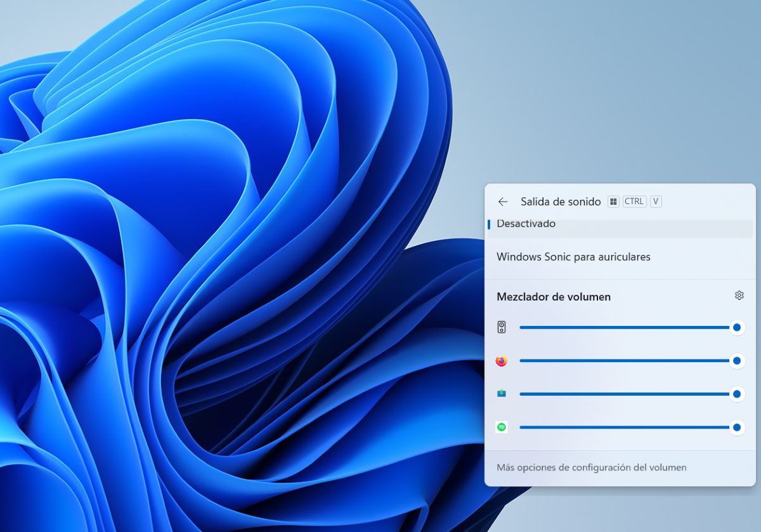
Task: Click the Spotify volume slider thumb
Action: pos(737,427)
